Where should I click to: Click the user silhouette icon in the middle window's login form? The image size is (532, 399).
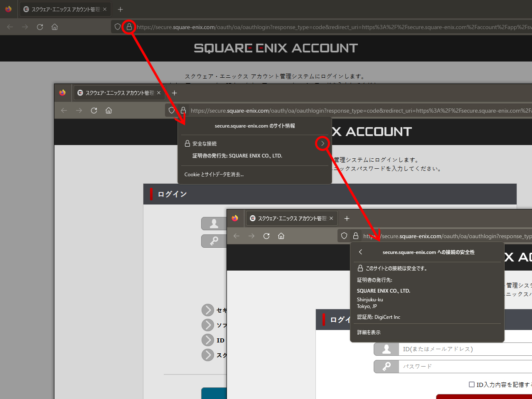tap(214, 224)
